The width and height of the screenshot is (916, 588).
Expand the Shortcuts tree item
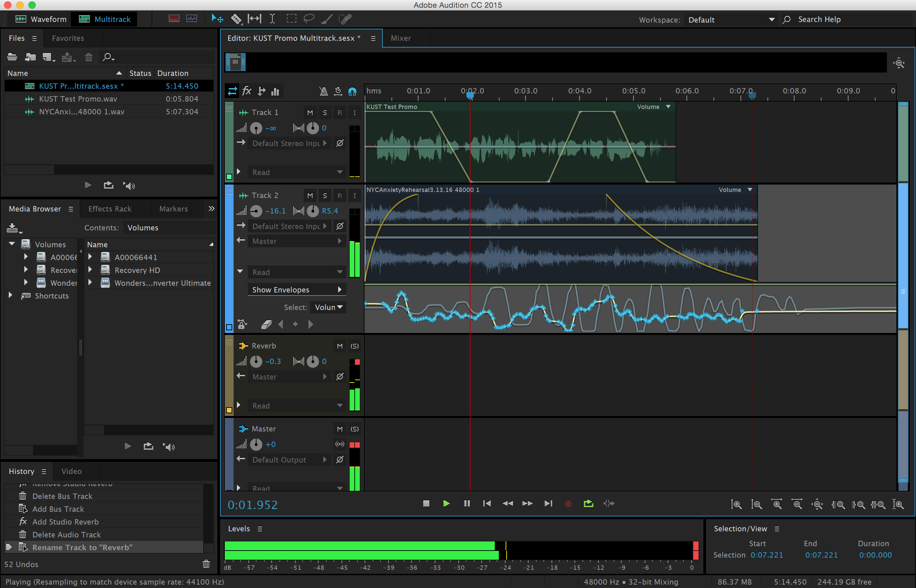10,296
